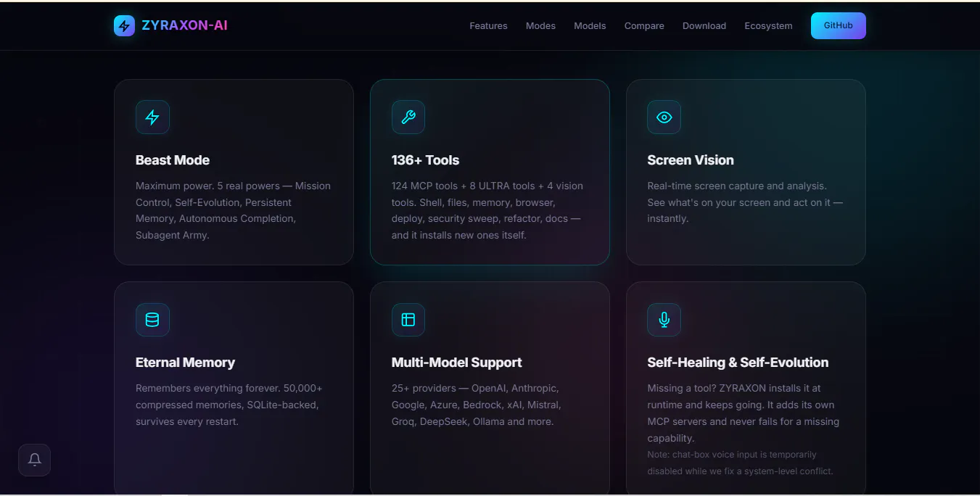This screenshot has height=496, width=980.
Task: Click the eye icon on Screen Vision card
Action: tap(664, 117)
